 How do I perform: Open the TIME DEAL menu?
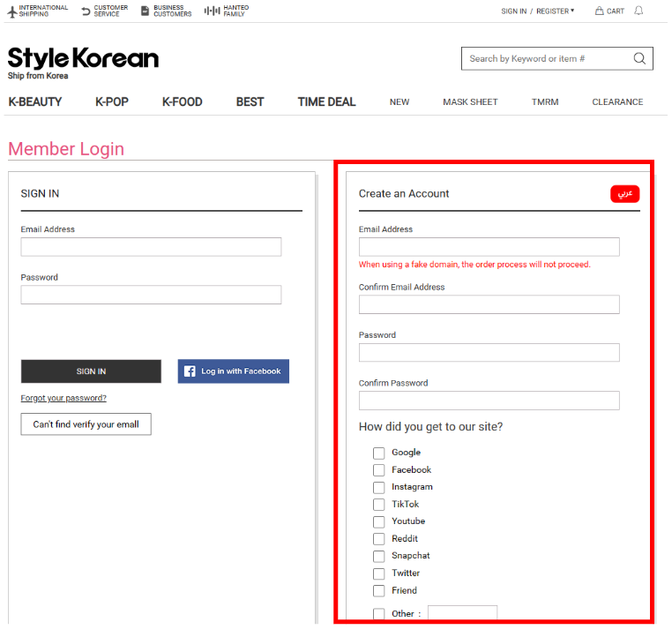(326, 102)
